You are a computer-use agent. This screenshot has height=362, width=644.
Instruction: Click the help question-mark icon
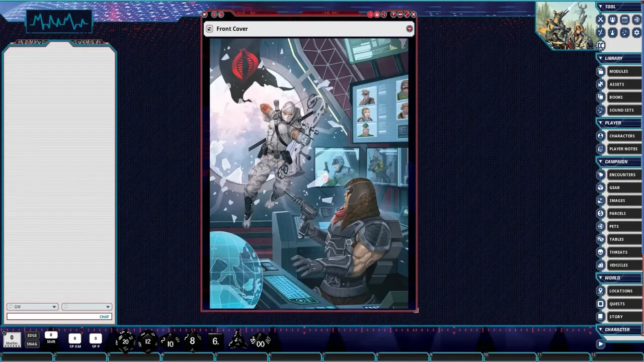[x=393, y=15]
